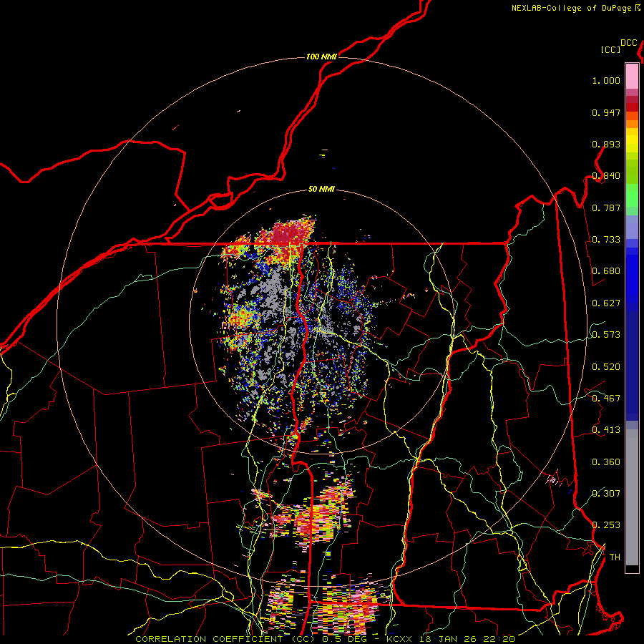This screenshot has width=644, height=644.
Task: Click the 0.787 scale value
Action: click(x=606, y=208)
